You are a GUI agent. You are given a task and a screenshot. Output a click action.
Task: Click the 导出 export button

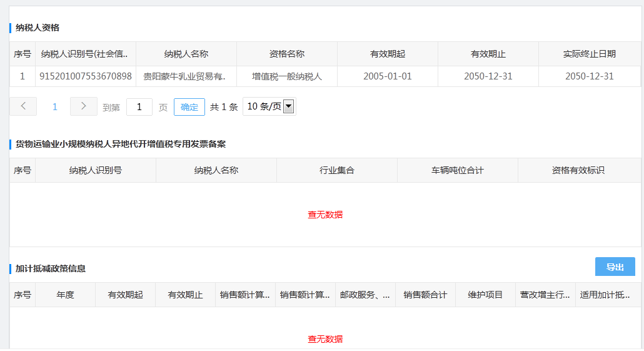point(615,267)
